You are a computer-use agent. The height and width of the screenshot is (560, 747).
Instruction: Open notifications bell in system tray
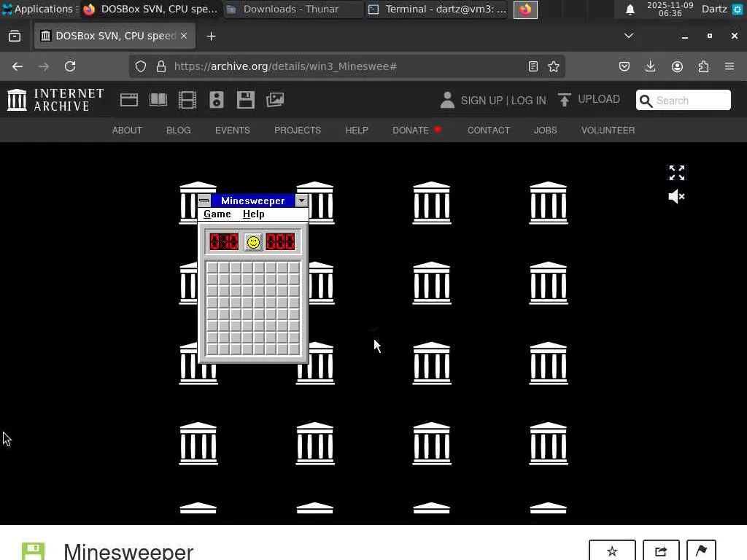click(630, 9)
